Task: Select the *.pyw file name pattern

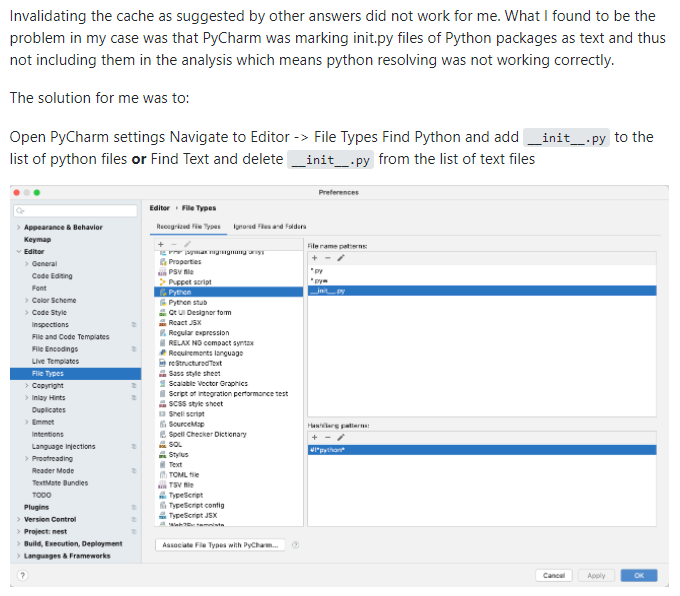Action: pos(482,281)
